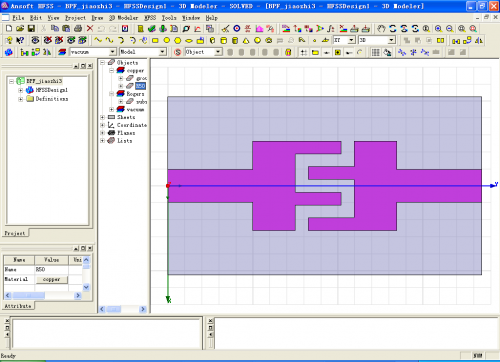Click the HFSS design molecule icon
This screenshot has width=500, height=362.
9,52
